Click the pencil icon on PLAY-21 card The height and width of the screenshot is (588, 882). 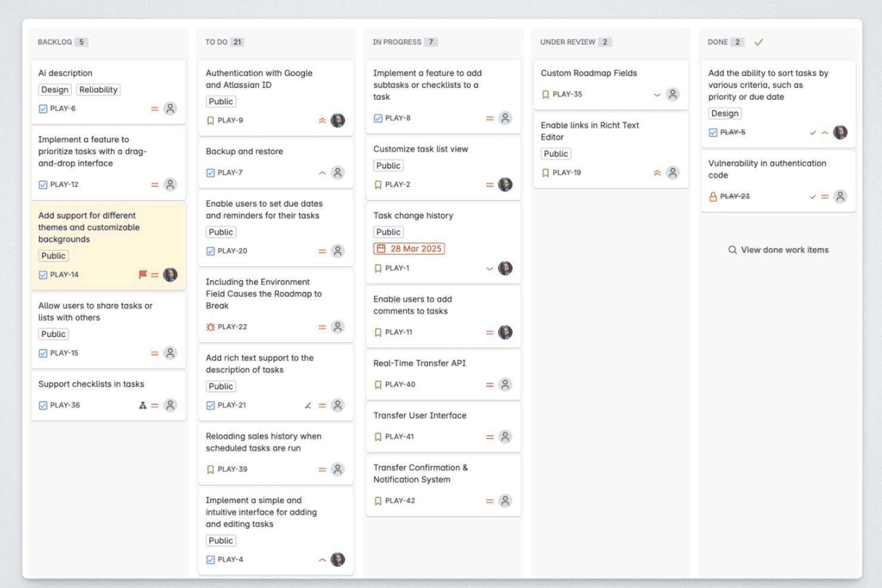pyautogui.click(x=308, y=406)
